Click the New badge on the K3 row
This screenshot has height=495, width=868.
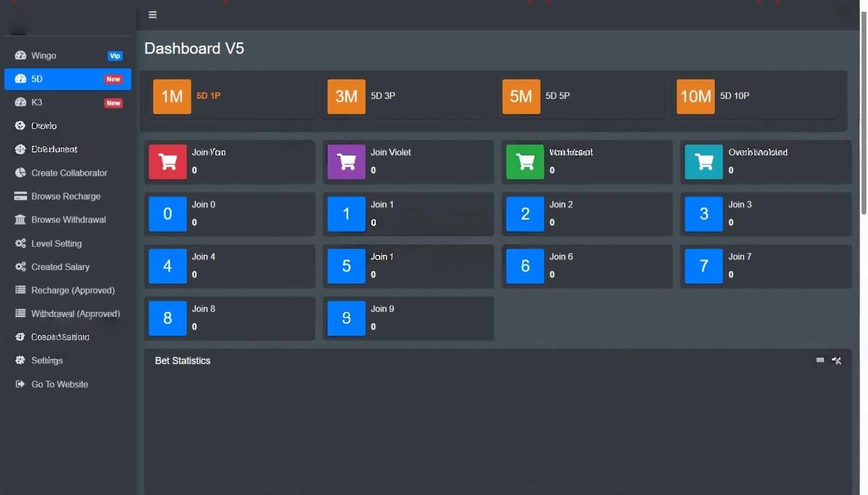pos(114,103)
